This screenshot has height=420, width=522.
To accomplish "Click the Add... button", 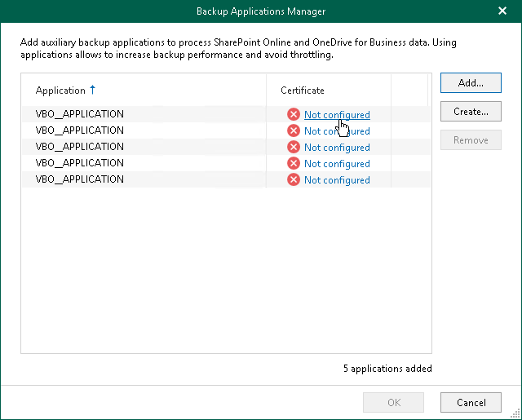I will (x=471, y=83).
